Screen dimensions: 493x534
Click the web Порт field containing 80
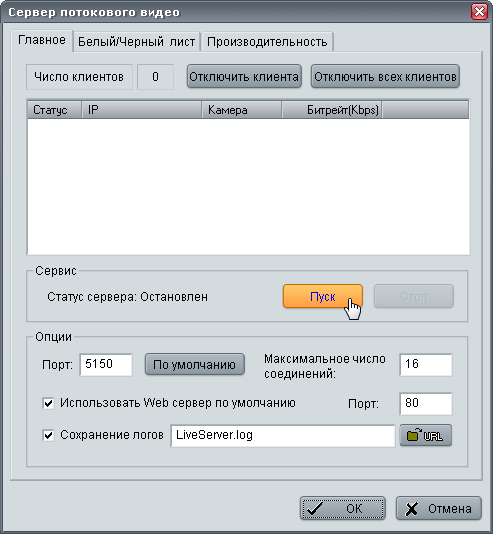(426, 404)
